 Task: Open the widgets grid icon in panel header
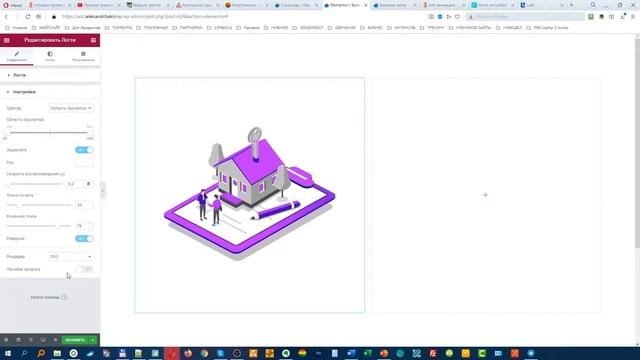(93, 40)
